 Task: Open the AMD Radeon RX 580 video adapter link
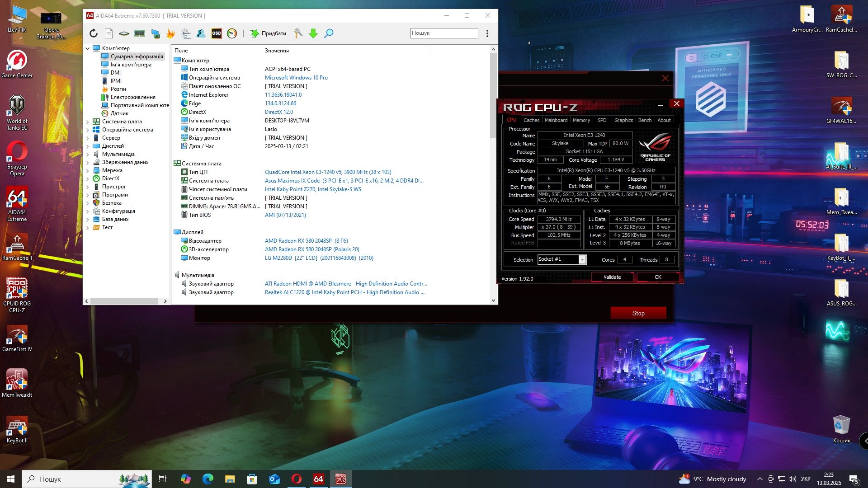307,241
